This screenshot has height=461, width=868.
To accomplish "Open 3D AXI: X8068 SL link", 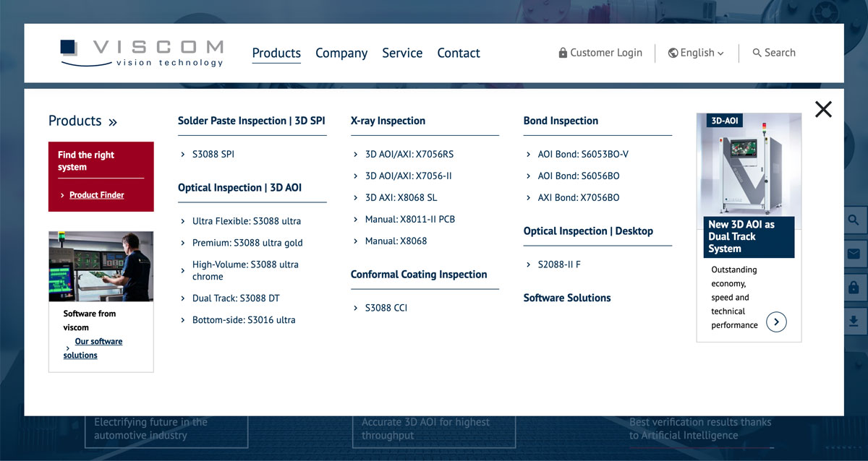I will click(401, 197).
